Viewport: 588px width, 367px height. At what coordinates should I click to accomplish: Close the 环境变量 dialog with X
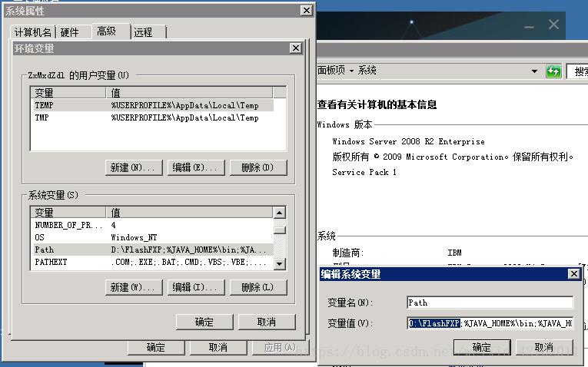[x=295, y=48]
